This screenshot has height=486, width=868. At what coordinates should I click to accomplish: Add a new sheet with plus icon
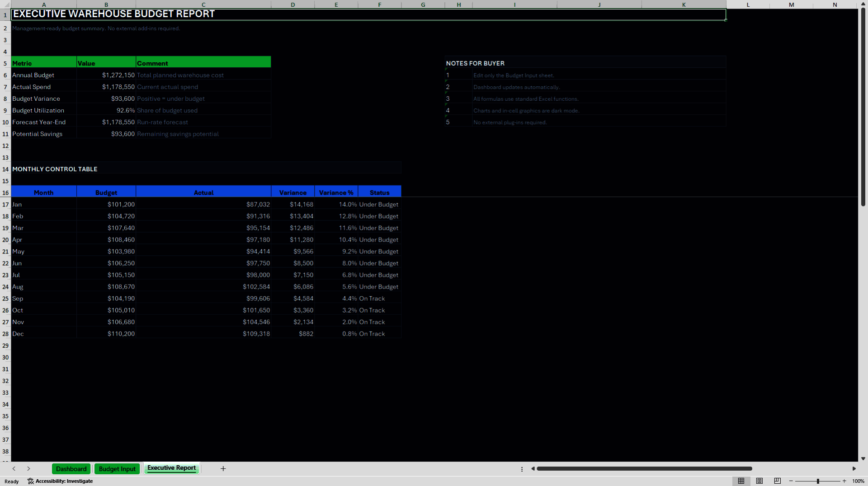tap(223, 469)
